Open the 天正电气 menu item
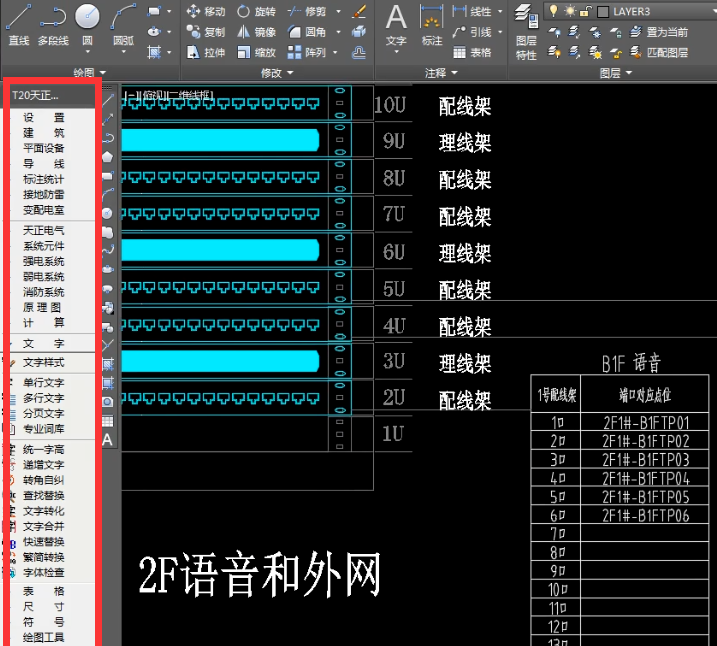Screen dimensions: 717x646 click(43, 229)
